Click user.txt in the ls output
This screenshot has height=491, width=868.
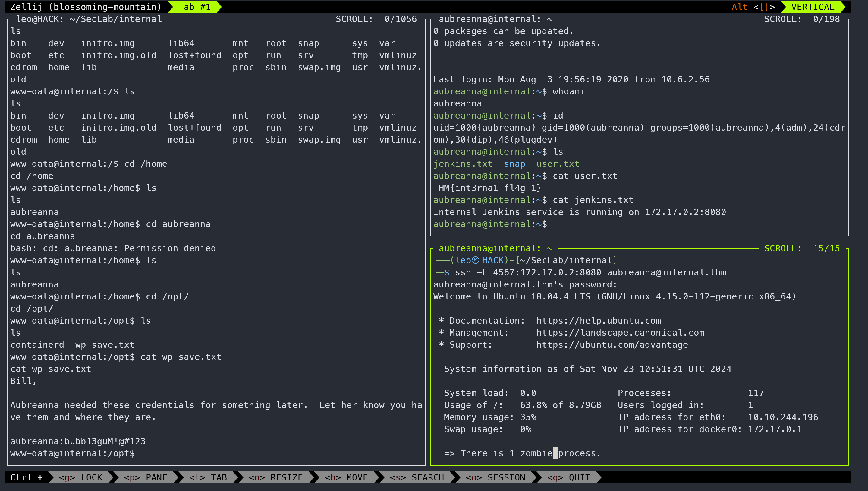[558, 164]
